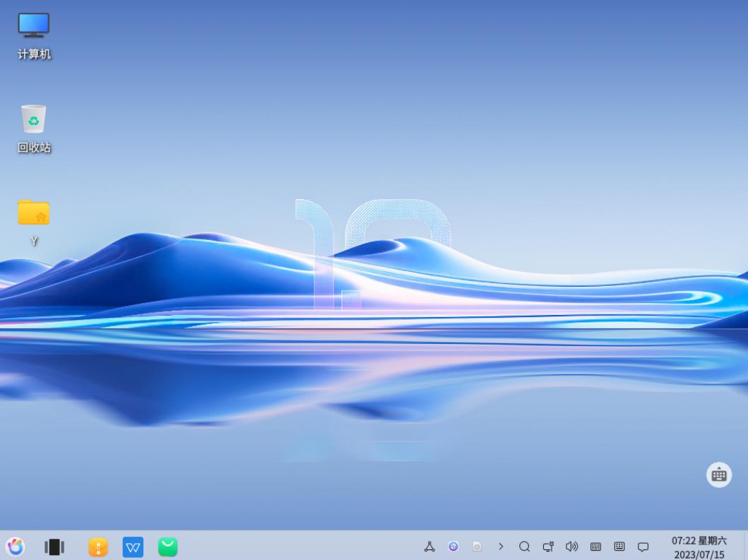
Task: Launch the orange file manager app
Action: coord(97,547)
